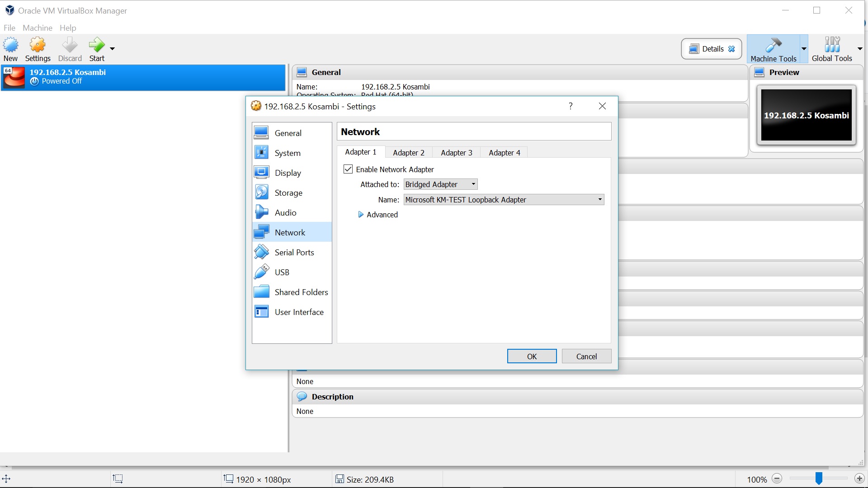
Task: Select the USB settings icon
Action: tap(262, 272)
